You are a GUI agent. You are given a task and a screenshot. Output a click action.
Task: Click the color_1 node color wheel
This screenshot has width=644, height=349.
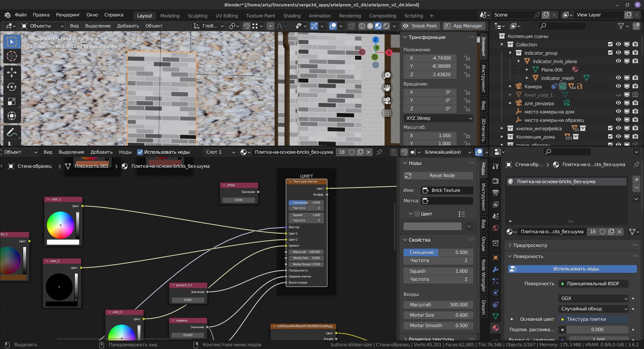[x=60, y=225]
